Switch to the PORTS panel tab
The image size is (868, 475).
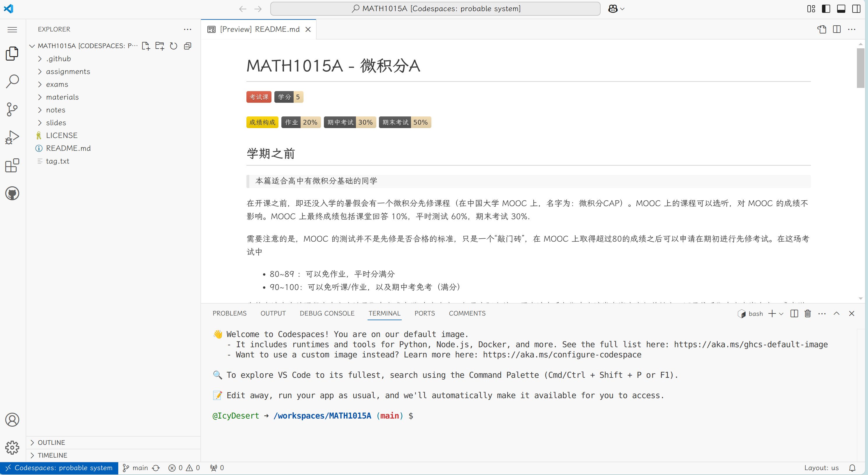(x=425, y=313)
